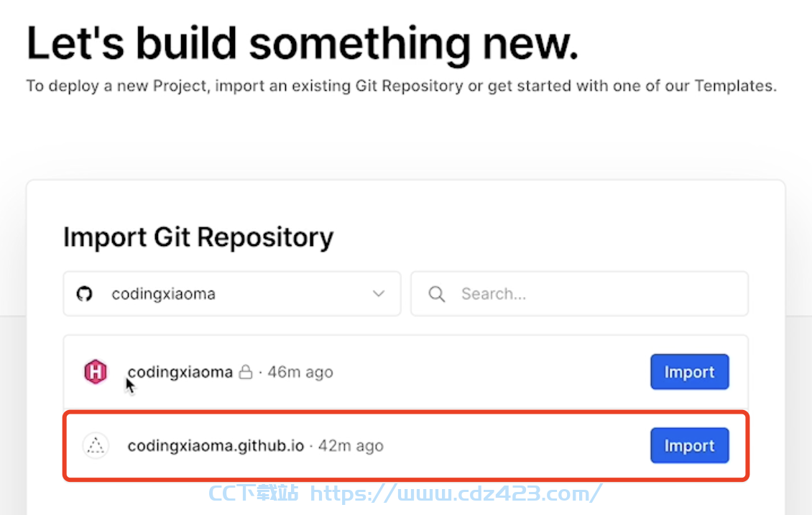
Task: Select the codingxiaoma repository name
Action: [x=180, y=372]
